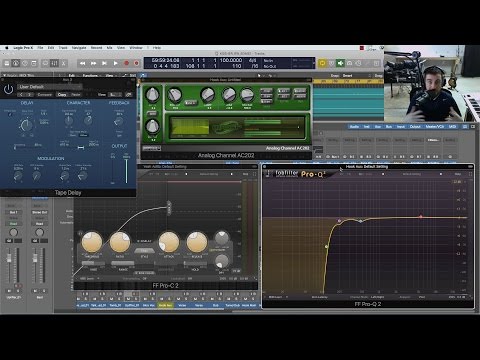This screenshot has height=360, width=480.
Task: Show Aux channels in Mixer filter
Action: [x=378, y=127]
